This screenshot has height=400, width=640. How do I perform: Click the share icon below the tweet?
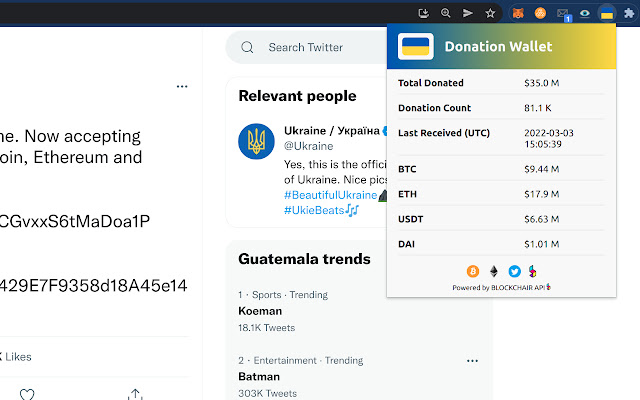click(135, 394)
